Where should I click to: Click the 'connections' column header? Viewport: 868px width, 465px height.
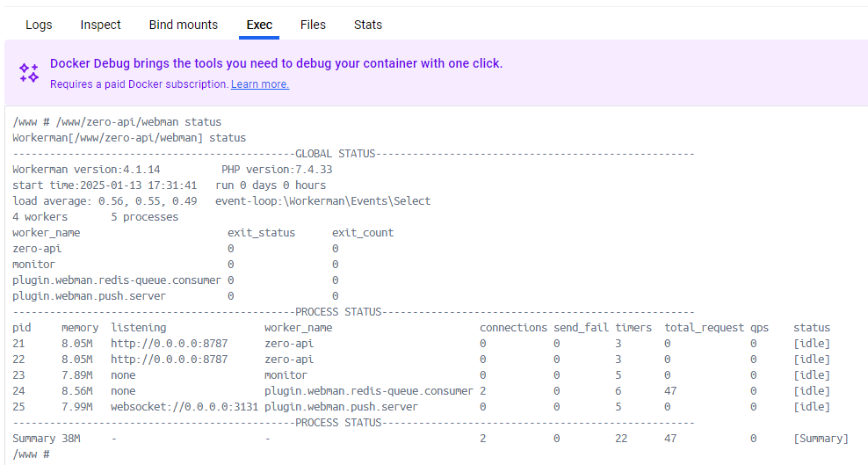point(513,328)
